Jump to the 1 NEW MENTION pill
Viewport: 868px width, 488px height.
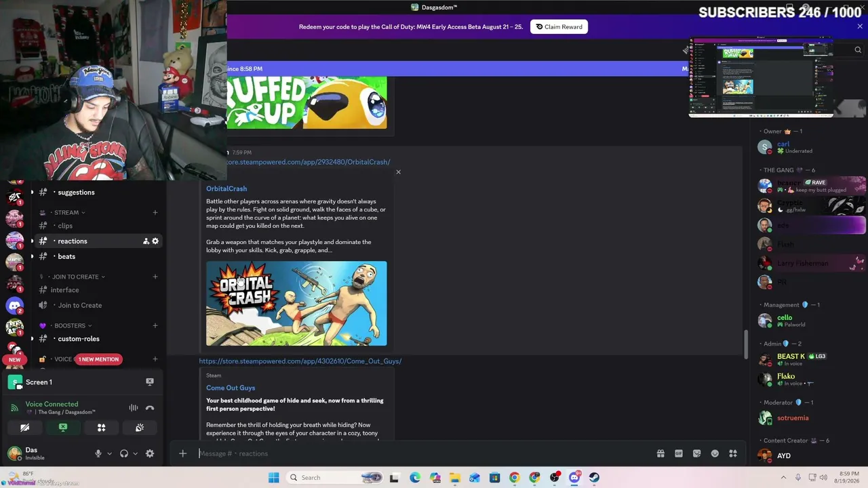click(98, 359)
